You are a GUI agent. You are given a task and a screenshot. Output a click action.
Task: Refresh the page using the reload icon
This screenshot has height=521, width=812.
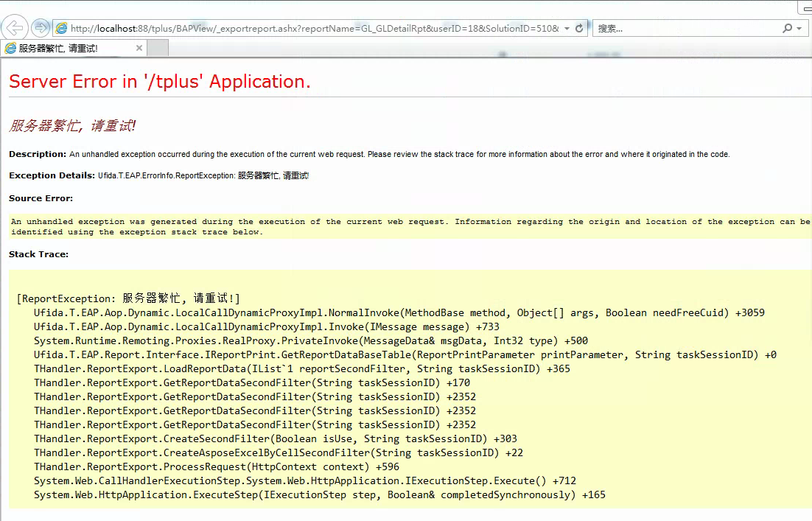point(579,28)
